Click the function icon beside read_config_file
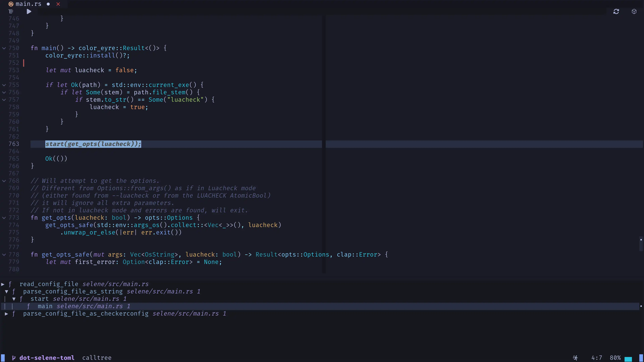The width and height of the screenshot is (644, 362). [10, 284]
